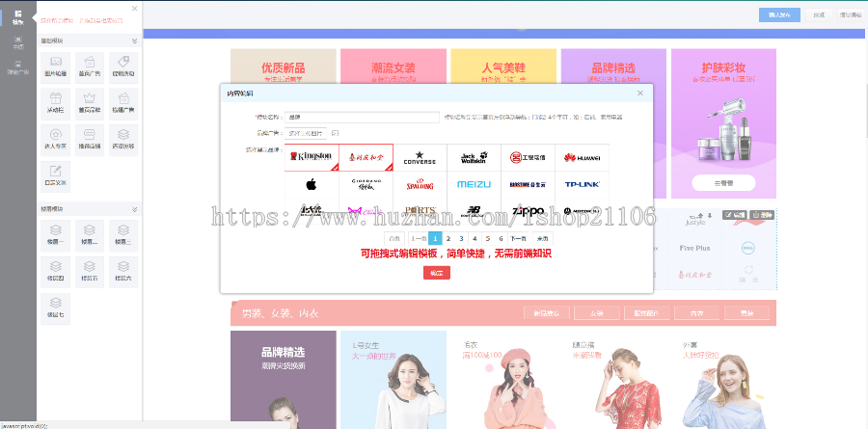Open the 专题 section in left nav
Screen dimensions: 868x429
(18, 42)
